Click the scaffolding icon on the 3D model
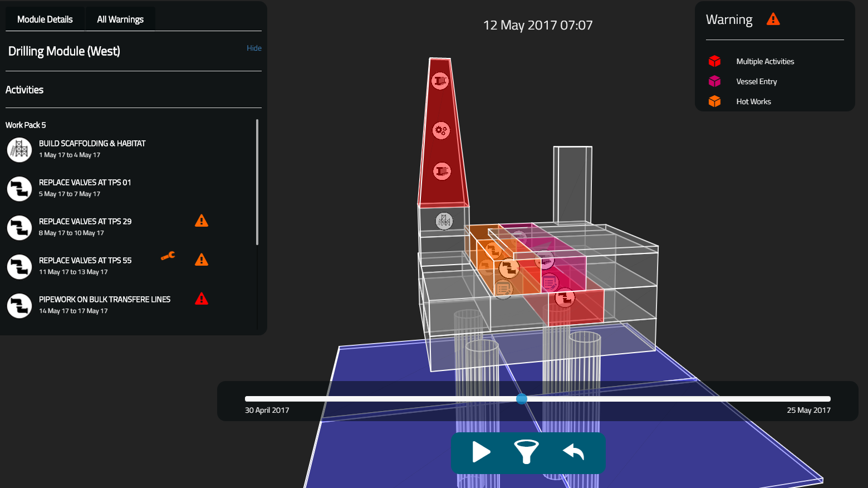The image size is (868, 488). click(444, 221)
